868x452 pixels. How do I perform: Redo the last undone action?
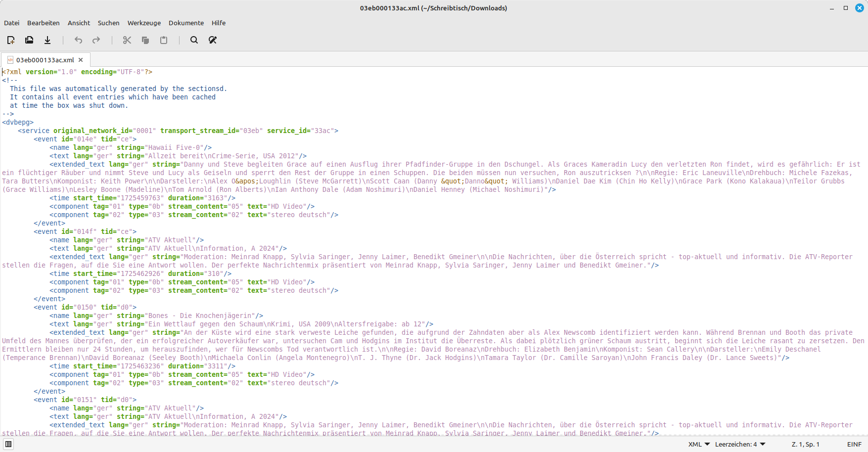pyautogui.click(x=96, y=40)
